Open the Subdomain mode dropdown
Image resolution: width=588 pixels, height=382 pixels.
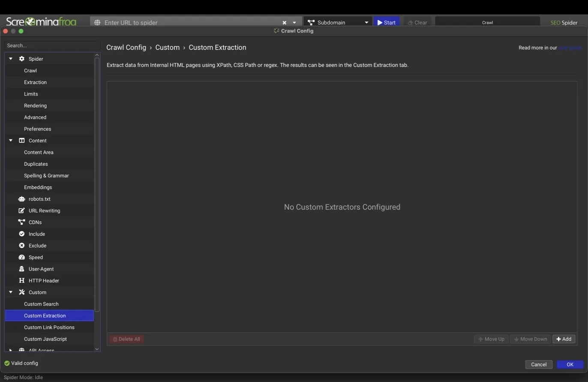(366, 23)
